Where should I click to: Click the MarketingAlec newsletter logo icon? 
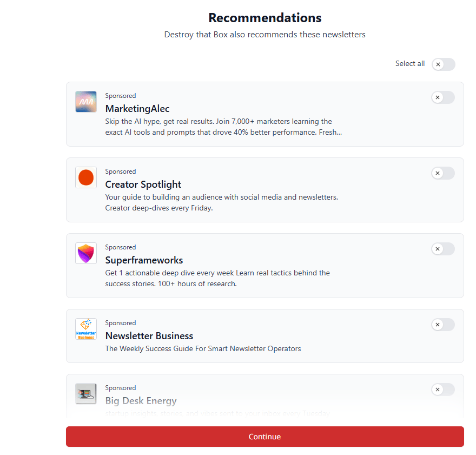86,102
